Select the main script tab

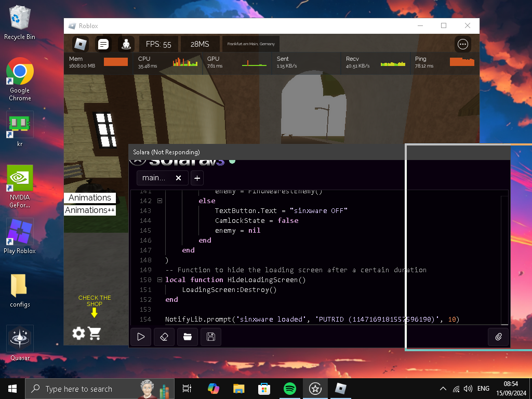[x=162, y=178]
